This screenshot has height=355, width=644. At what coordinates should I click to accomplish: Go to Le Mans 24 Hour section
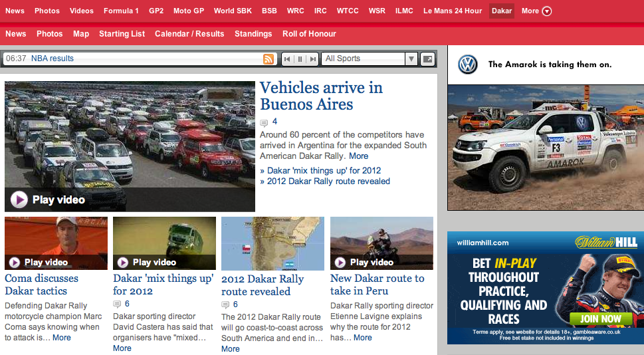(453, 11)
